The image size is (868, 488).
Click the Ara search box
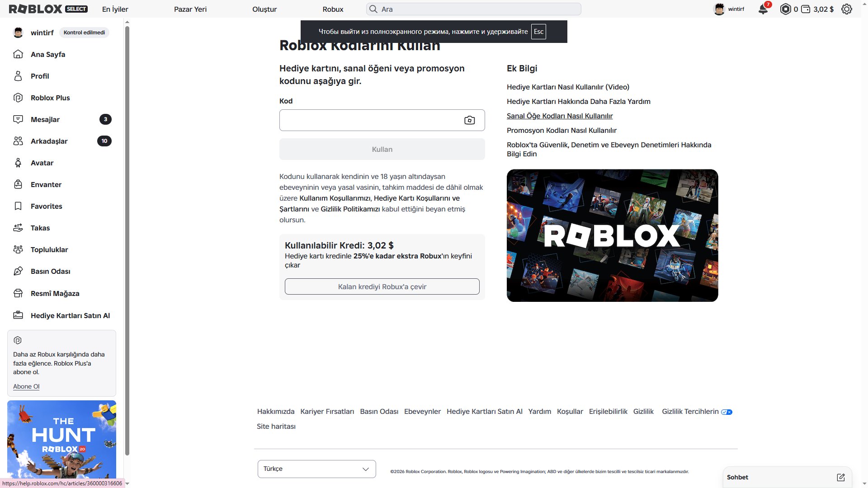[x=473, y=9]
